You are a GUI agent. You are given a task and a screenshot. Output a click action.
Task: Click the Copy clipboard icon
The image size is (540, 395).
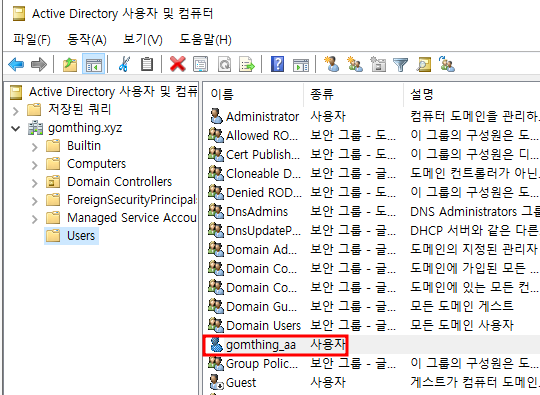(147, 64)
